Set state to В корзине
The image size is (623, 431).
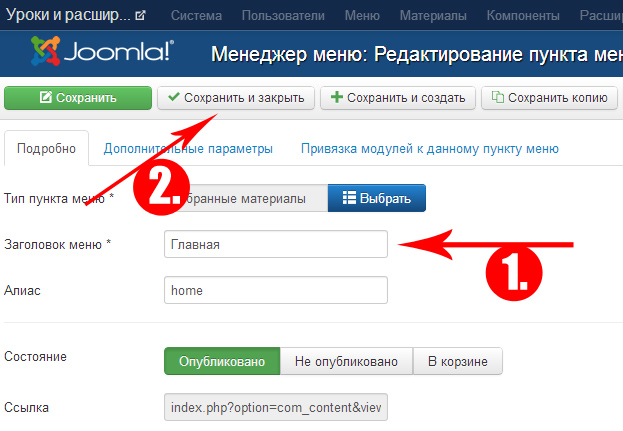[x=458, y=361]
